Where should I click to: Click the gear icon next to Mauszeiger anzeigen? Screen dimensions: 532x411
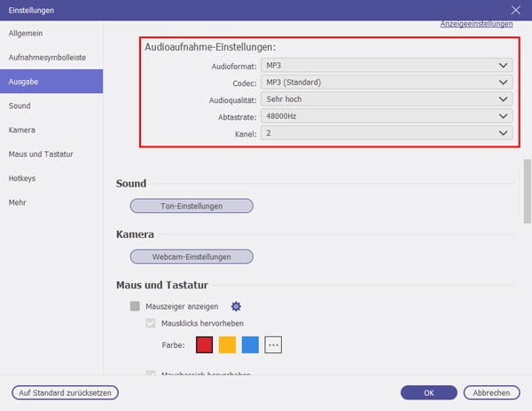(236, 306)
